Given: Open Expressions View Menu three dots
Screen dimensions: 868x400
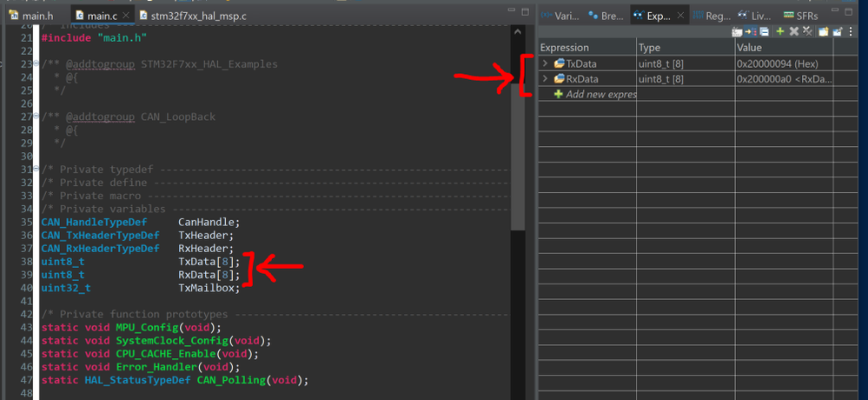Looking at the screenshot, I should pyautogui.click(x=851, y=31).
